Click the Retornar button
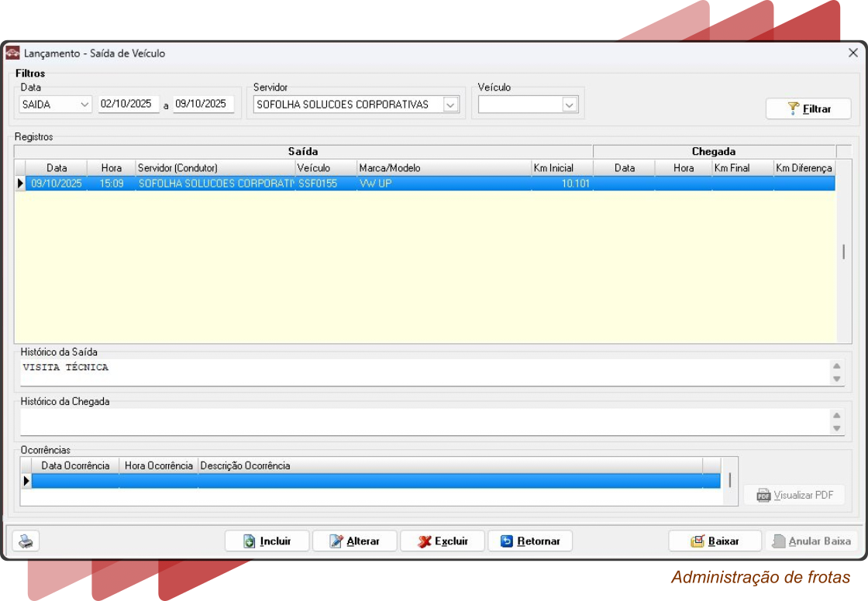The image size is (868, 601). point(530,541)
